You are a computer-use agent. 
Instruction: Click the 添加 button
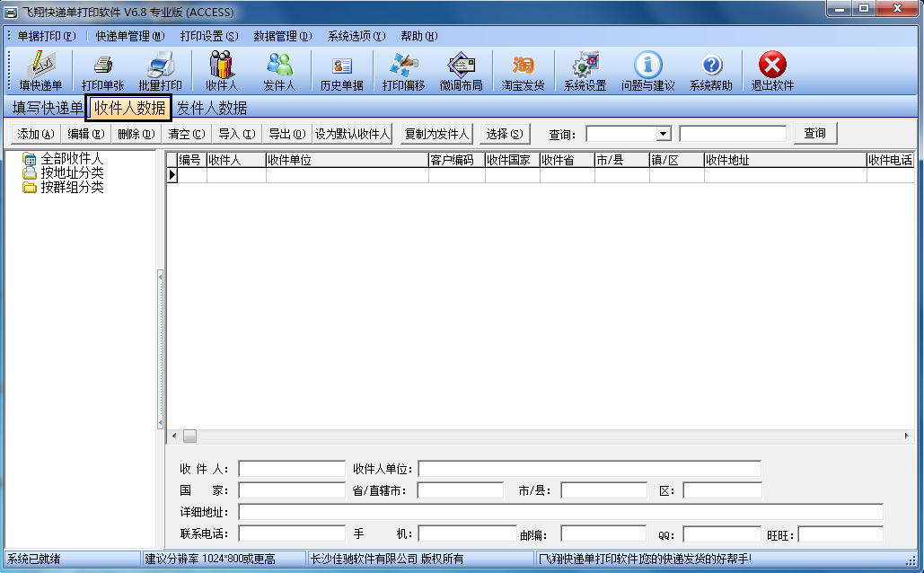[x=35, y=134]
